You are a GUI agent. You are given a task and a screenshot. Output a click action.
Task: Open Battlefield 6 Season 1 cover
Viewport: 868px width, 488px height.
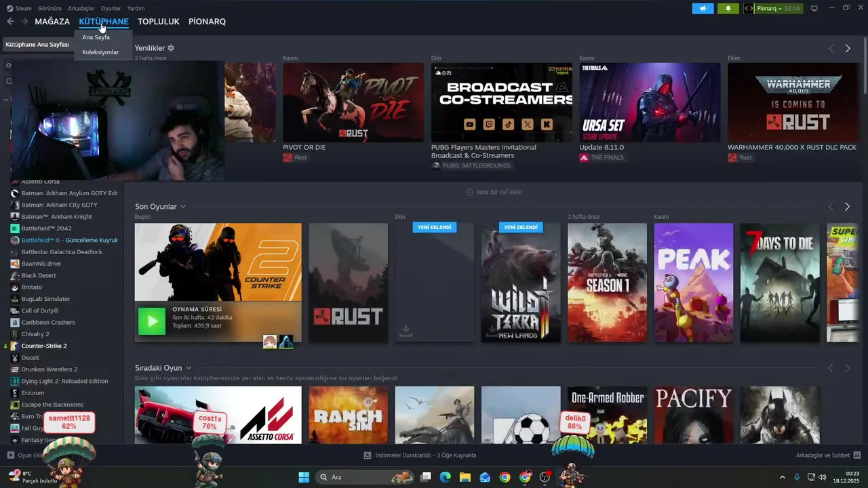tap(608, 283)
